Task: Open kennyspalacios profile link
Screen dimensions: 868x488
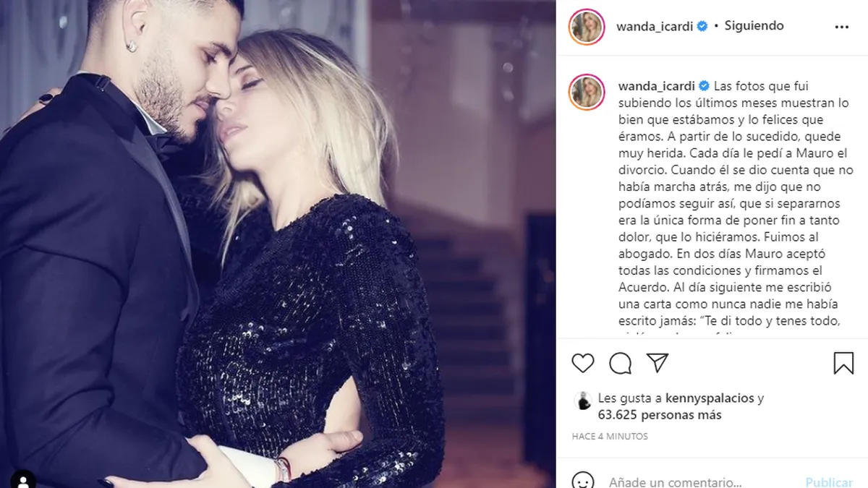Action: pos(708,398)
